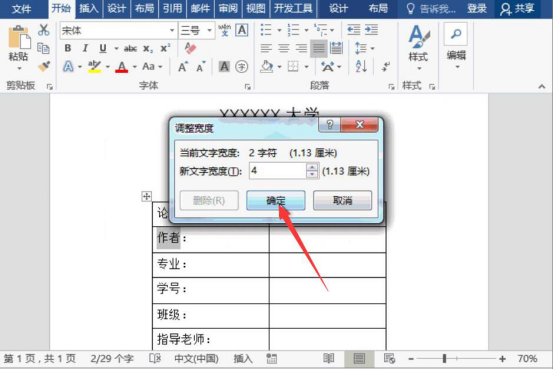
Task: Toggle Bold formatting
Action: [68, 48]
